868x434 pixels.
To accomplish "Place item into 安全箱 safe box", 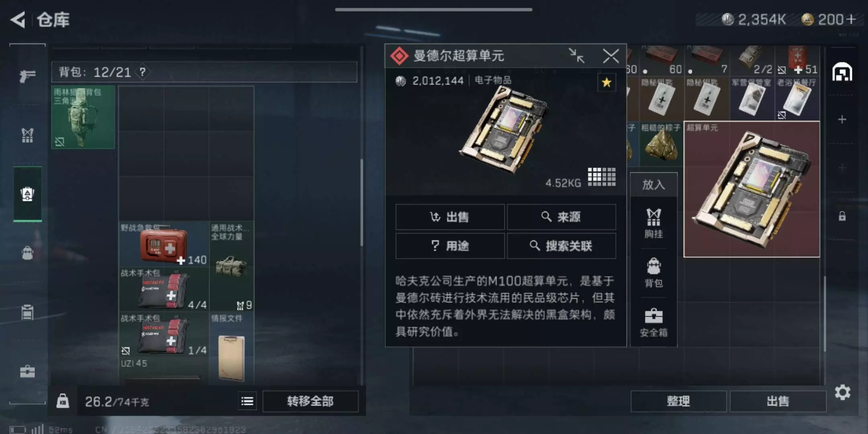I will (x=653, y=323).
